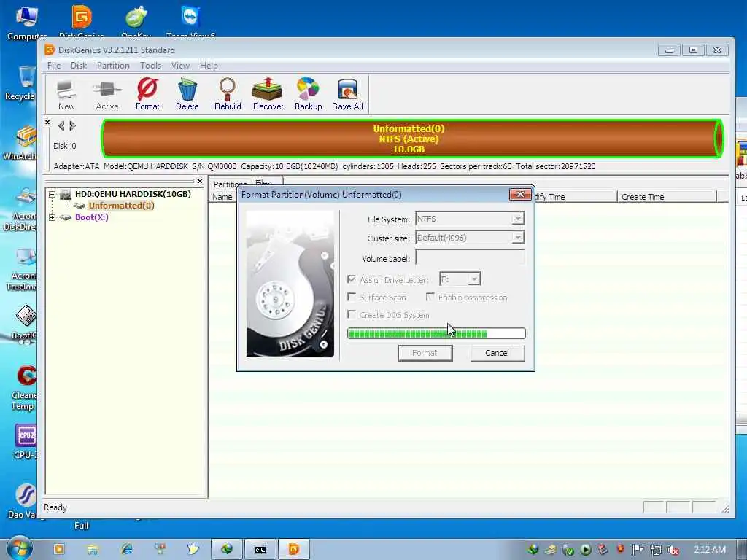Open Windows Explorer from the taskbar
Viewport: 747px width, 560px height.
pos(93,549)
